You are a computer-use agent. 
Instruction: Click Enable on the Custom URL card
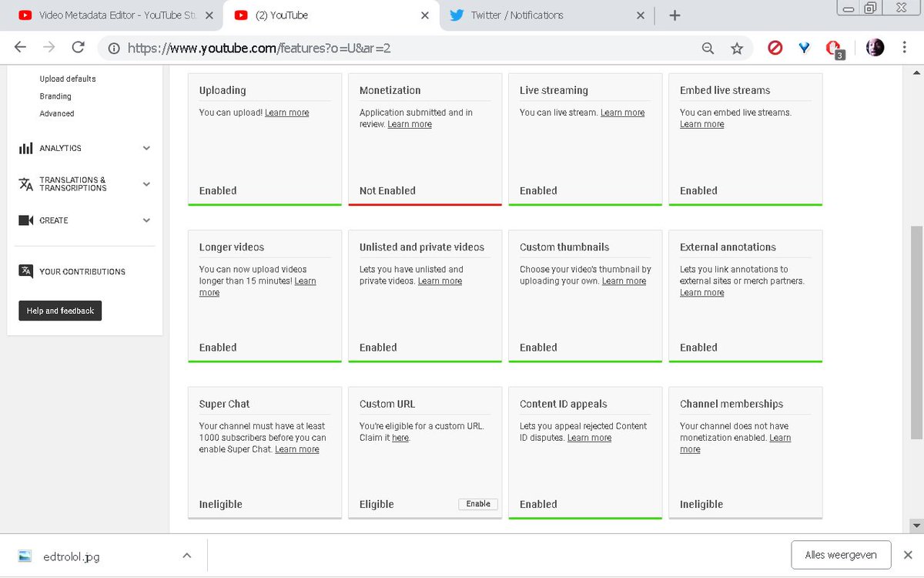pos(478,504)
